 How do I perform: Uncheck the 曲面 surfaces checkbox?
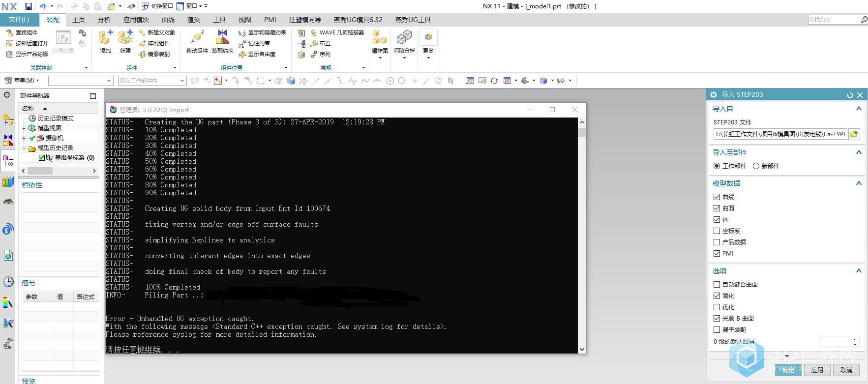click(x=717, y=208)
